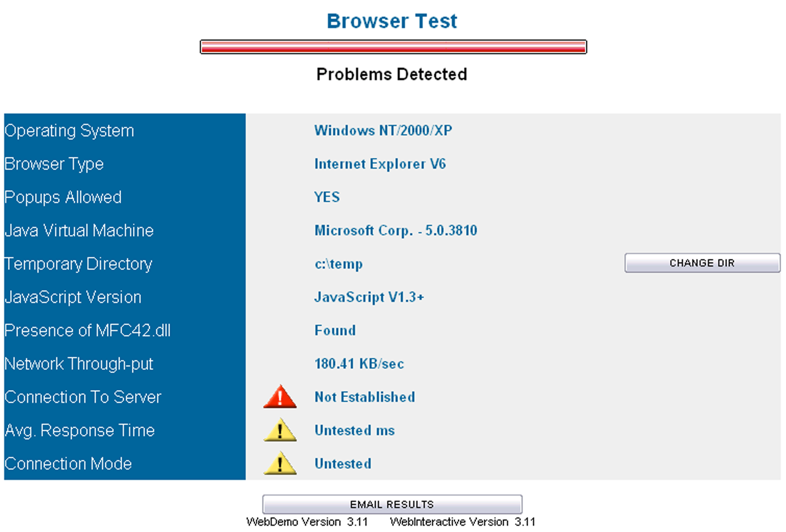Click the Windows NT/2000/XP value
This screenshot has width=786, height=532.
[x=383, y=131]
